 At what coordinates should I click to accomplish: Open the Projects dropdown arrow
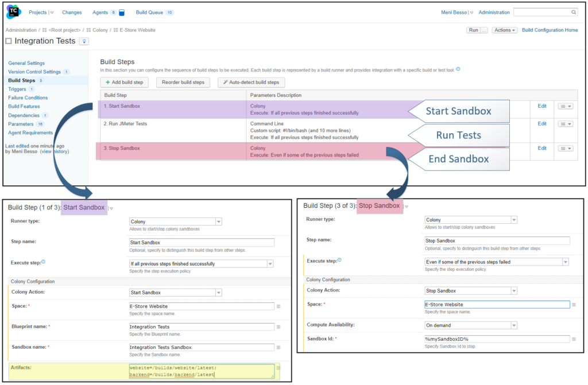point(52,13)
